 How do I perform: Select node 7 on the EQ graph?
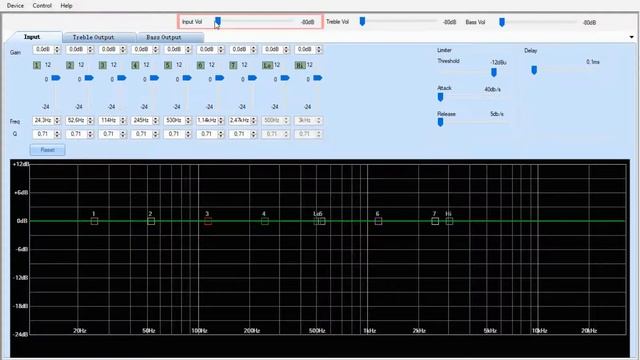tap(435, 221)
